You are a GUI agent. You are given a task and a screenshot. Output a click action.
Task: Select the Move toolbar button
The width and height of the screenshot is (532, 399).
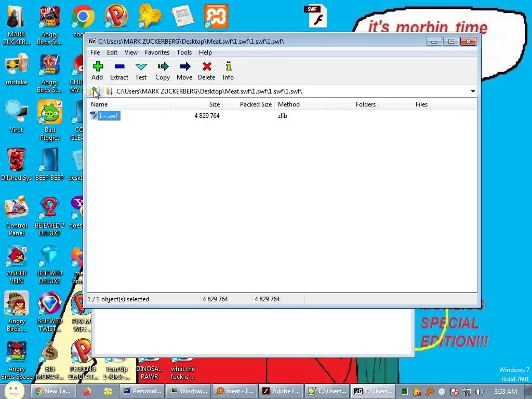click(184, 71)
